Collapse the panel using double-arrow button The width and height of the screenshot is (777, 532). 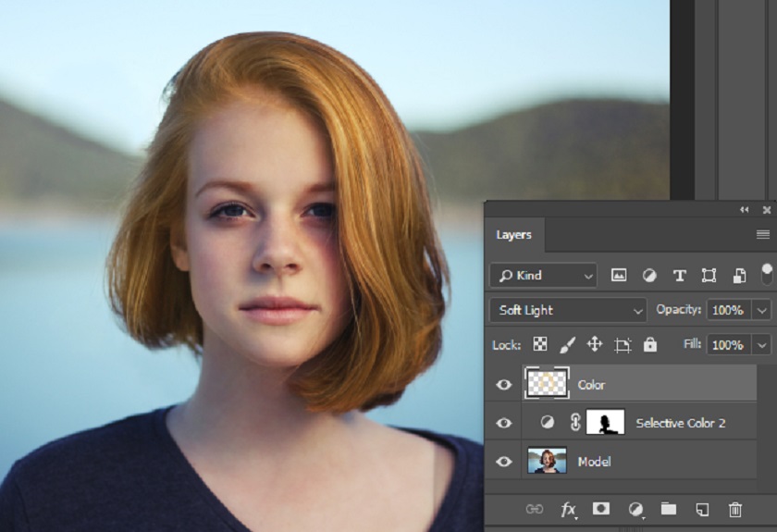(x=745, y=210)
